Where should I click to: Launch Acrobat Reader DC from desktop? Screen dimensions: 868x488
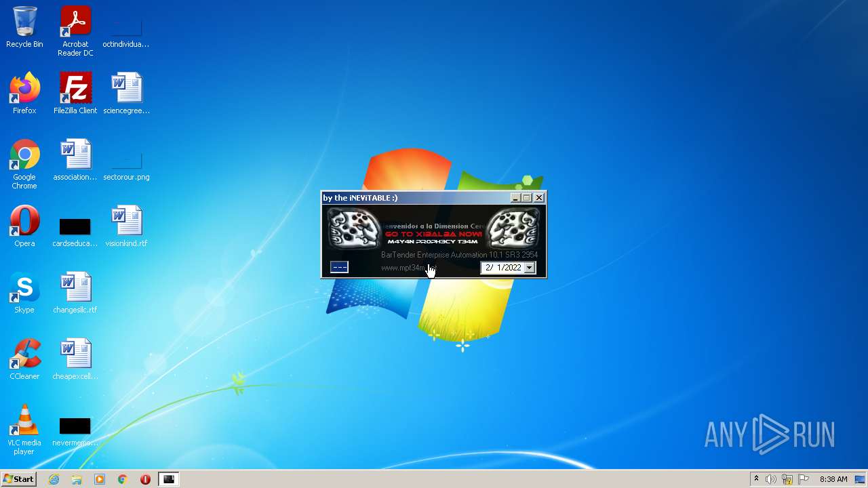(x=75, y=31)
